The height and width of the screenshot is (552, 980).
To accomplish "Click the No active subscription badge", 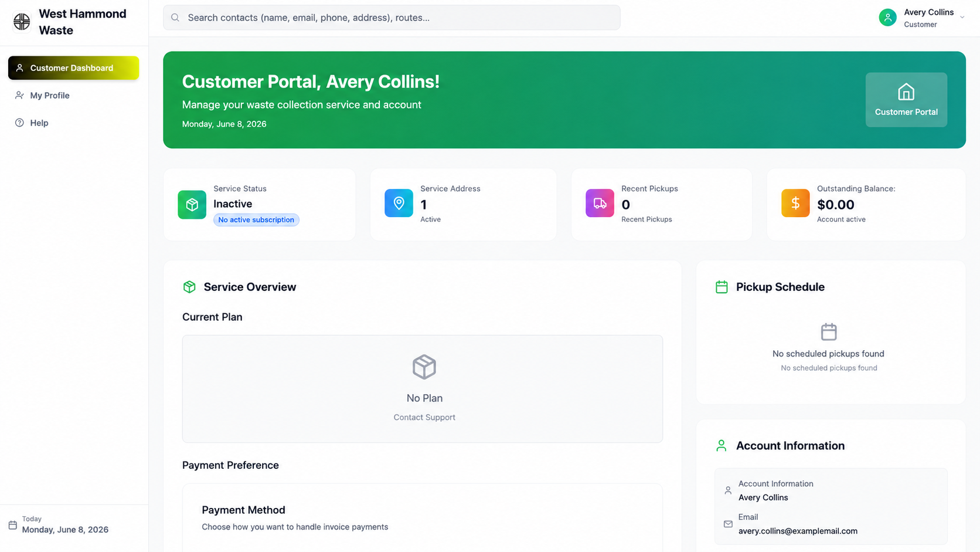I will coord(256,219).
